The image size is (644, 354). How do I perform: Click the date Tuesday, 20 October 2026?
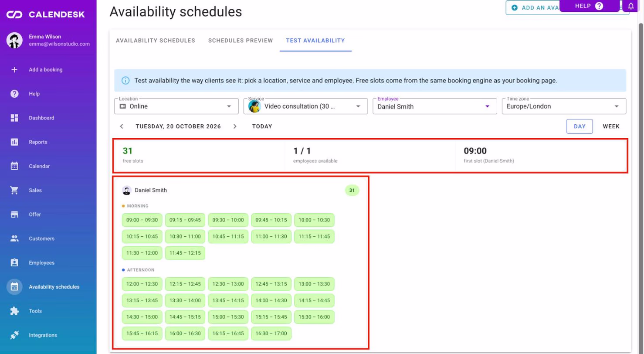pyautogui.click(x=178, y=126)
